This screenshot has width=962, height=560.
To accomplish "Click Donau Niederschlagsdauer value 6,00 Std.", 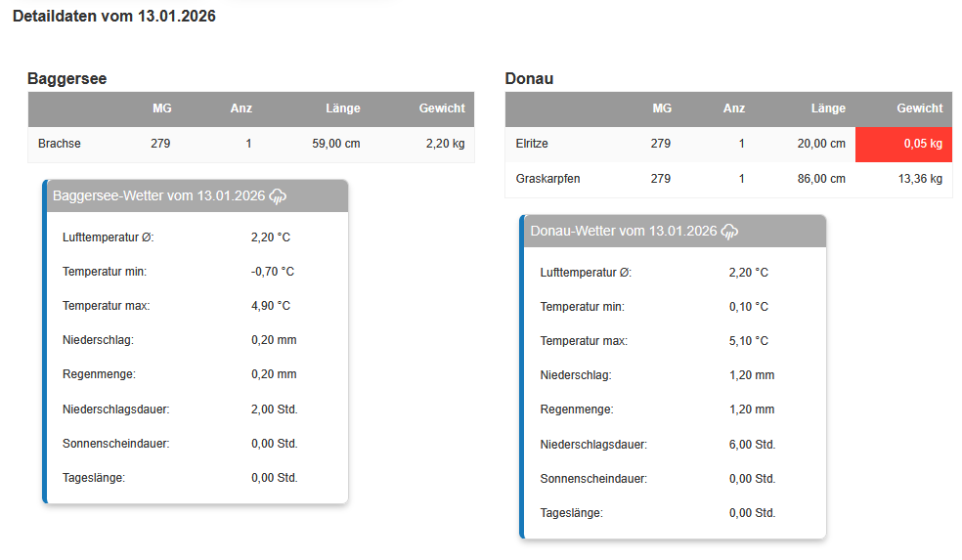I will (x=752, y=445).
